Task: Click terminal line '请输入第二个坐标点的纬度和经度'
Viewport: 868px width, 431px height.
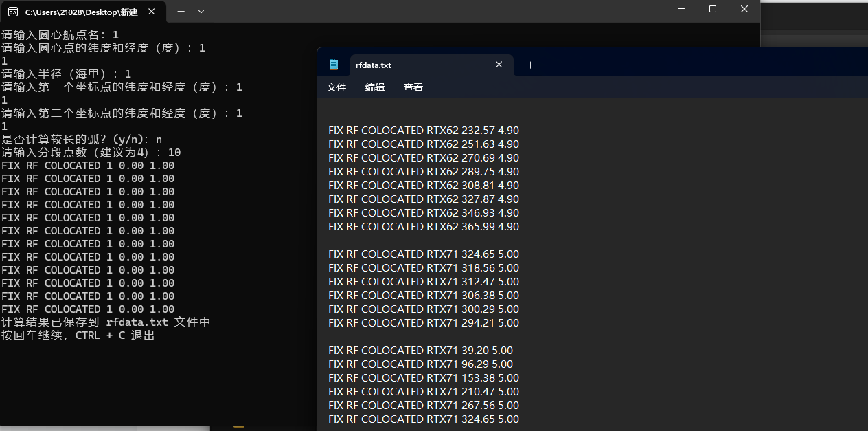Action: (x=122, y=113)
